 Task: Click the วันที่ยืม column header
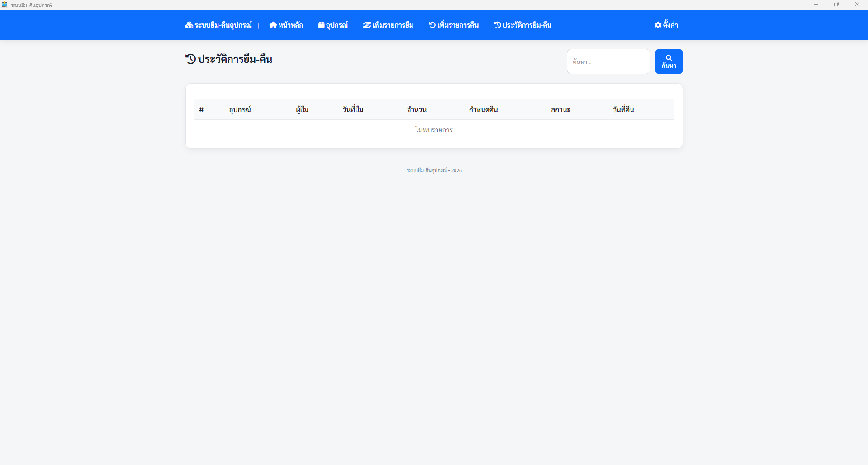click(x=353, y=110)
